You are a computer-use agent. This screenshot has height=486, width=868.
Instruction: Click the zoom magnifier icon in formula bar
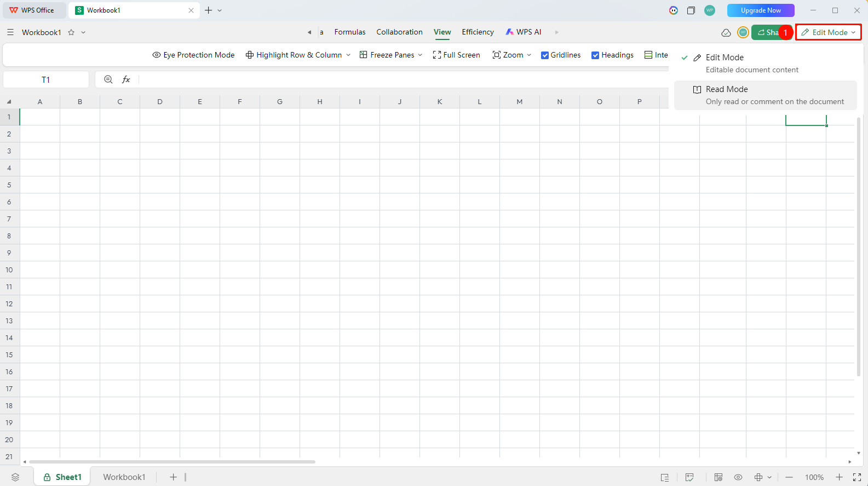pos(108,79)
